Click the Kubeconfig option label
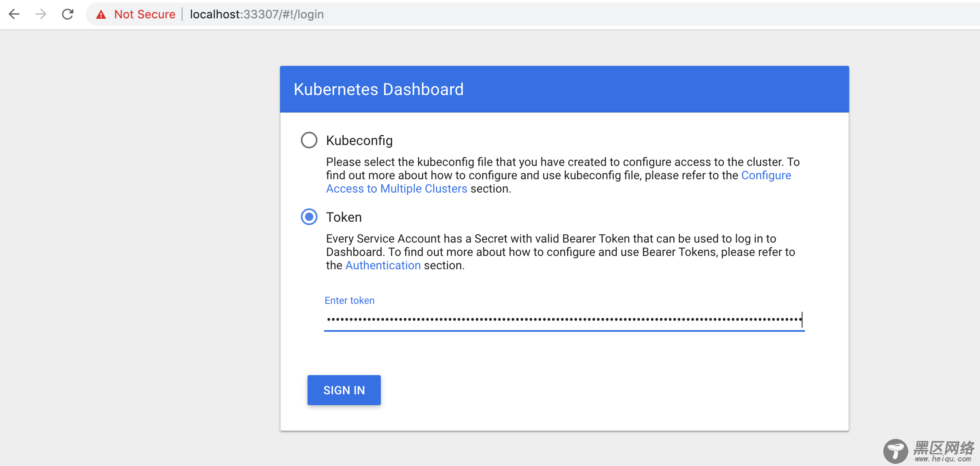The width and height of the screenshot is (980, 466). pos(359,140)
